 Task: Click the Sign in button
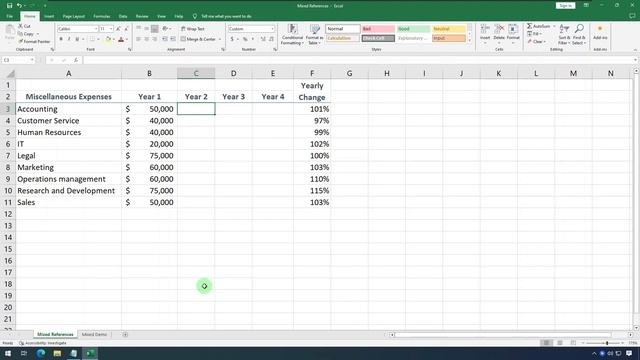565,6
